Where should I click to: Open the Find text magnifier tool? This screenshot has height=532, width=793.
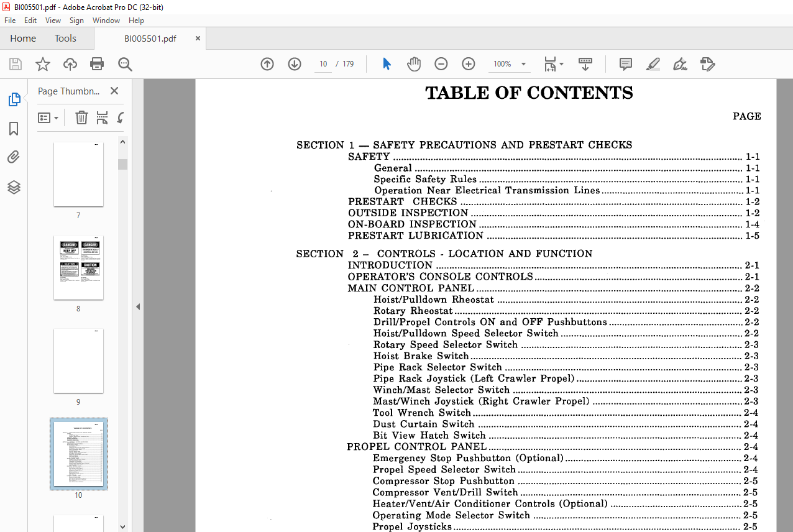pyautogui.click(x=125, y=64)
